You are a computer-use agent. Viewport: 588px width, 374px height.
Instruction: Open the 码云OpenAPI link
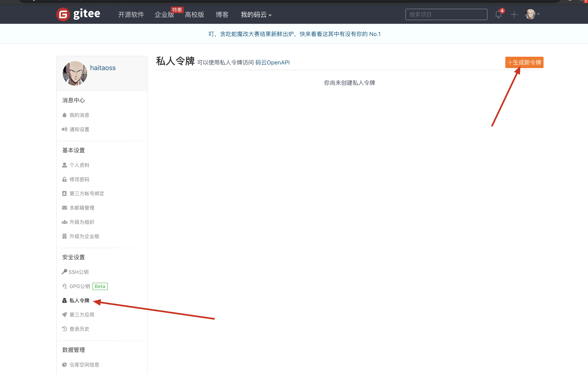click(x=272, y=63)
